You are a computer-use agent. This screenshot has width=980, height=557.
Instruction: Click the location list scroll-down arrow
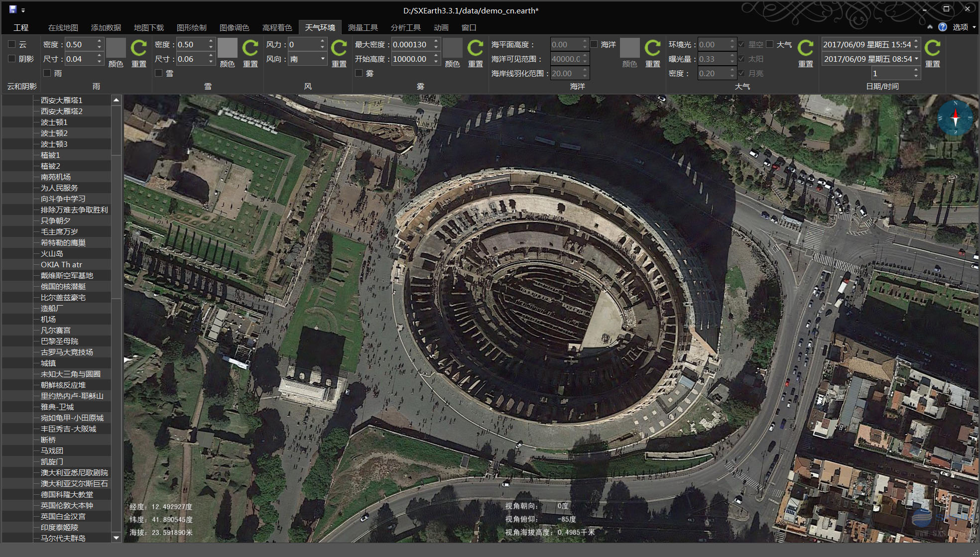tap(117, 538)
